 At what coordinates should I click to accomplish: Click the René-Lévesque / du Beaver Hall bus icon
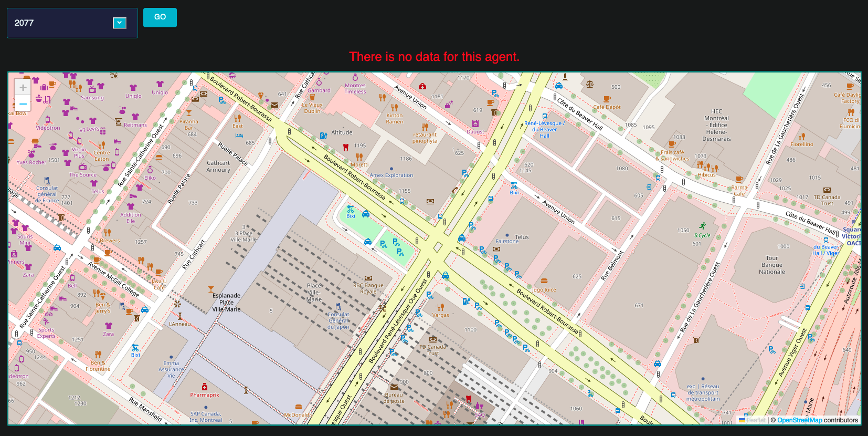[x=544, y=116]
